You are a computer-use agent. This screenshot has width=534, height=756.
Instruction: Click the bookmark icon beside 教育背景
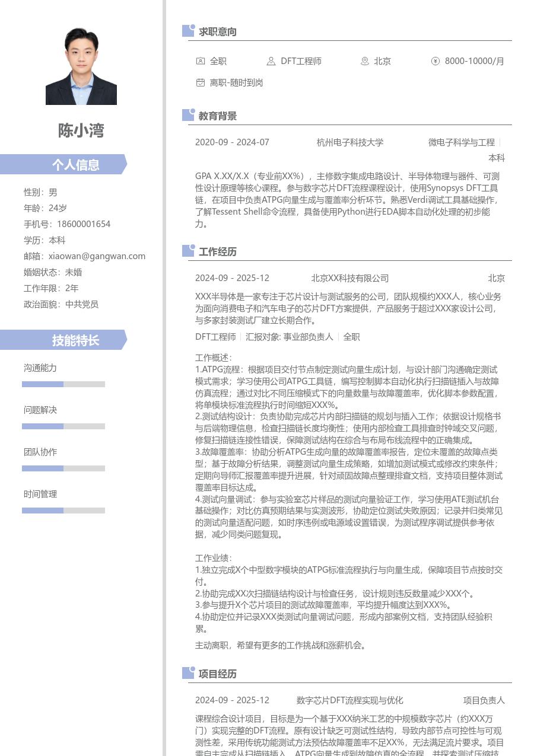[x=187, y=114]
